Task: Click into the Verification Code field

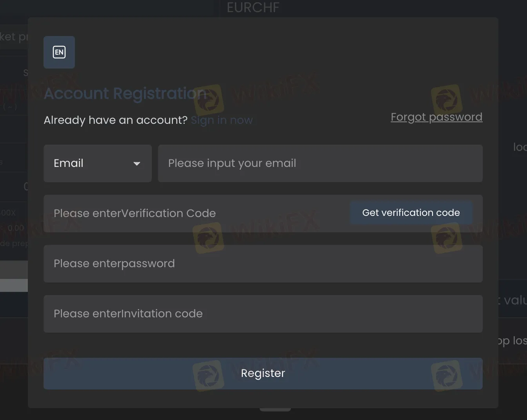Action: click(x=196, y=214)
